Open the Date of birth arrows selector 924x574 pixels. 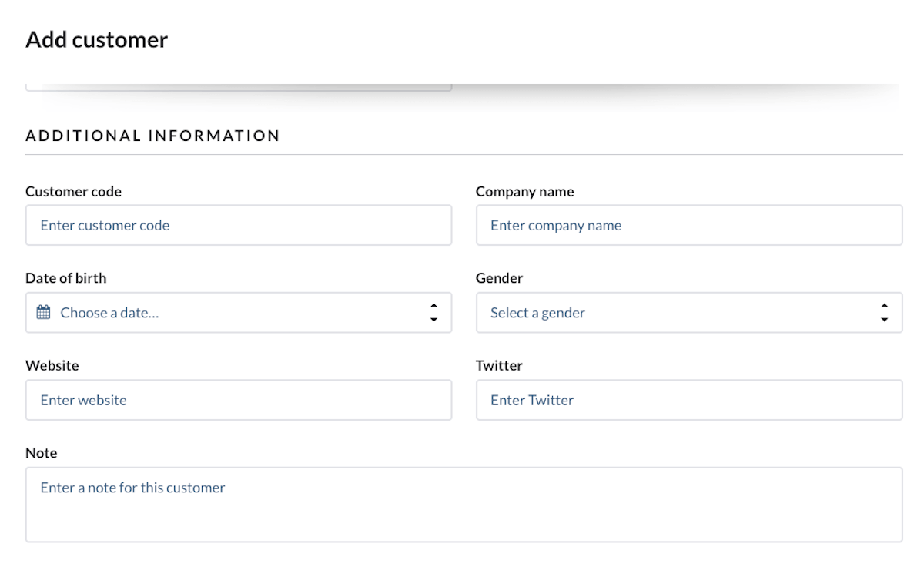[x=434, y=313]
